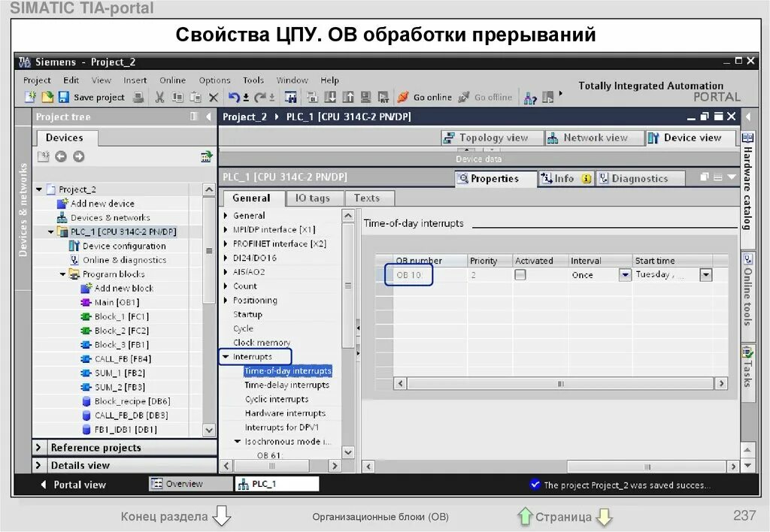Screen dimensions: 770x532
Task: Select the Startup properties item
Action: [247, 315]
